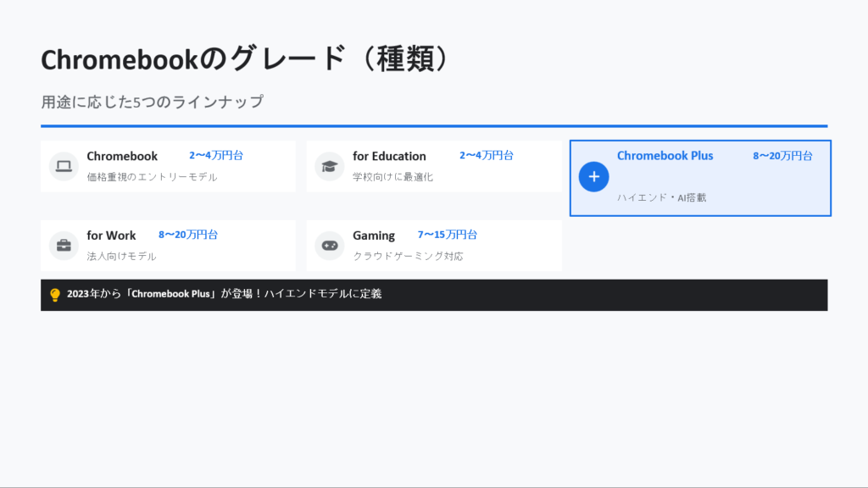Image resolution: width=868 pixels, height=488 pixels.
Task: Select the gamepad icon in Gaming card
Action: click(x=329, y=246)
